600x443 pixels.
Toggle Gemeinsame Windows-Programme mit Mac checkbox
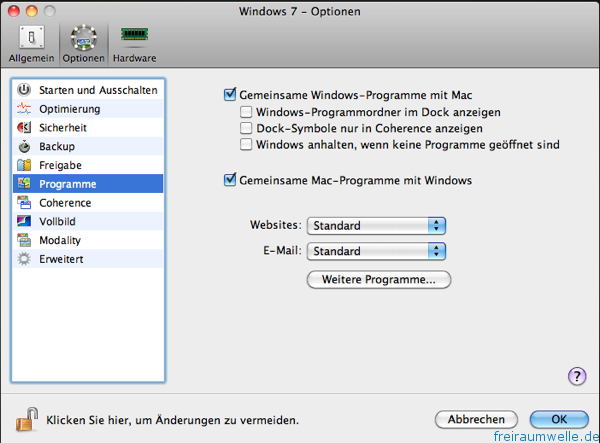pos(231,95)
